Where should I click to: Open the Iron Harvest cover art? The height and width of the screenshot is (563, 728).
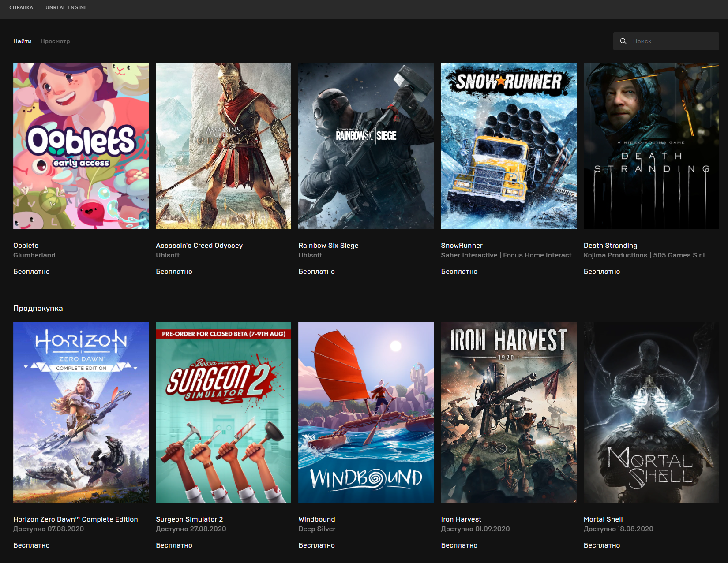tap(509, 412)
